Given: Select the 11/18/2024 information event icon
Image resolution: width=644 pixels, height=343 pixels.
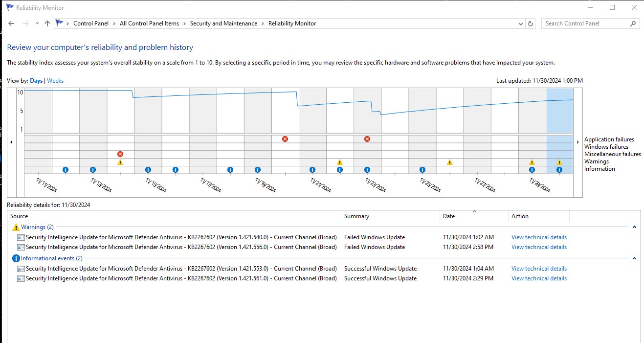Looking at the screenshot, I should pyautogui.click(x=230, y=170).
